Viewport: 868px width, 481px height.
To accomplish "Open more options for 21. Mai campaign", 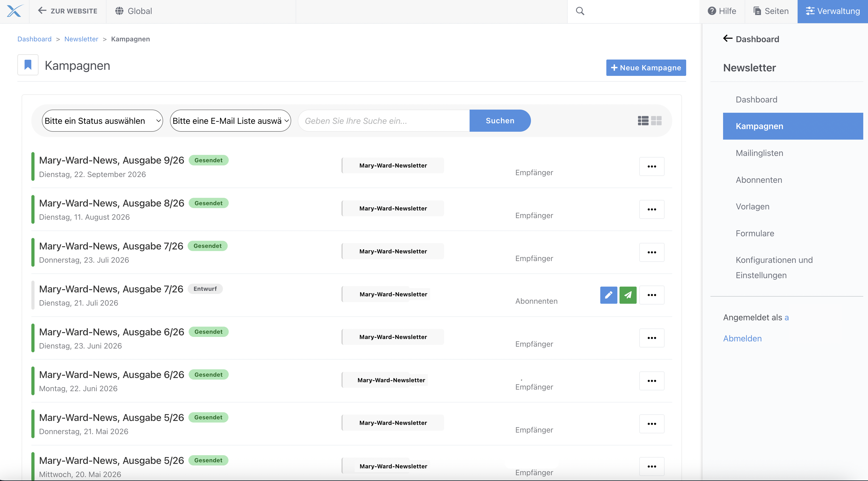I will [x=652, y=424].
